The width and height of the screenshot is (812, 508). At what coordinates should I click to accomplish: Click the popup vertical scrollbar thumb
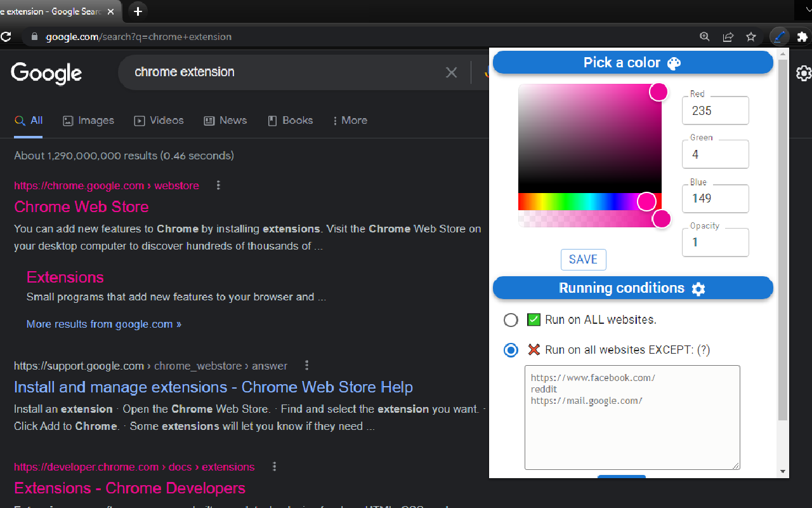[x=783, y=240]
